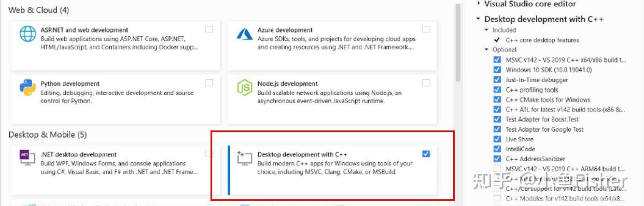Select the ASP.NET and web development card title
This screenshot has height=206, width=644.
[x=84, y=30]
